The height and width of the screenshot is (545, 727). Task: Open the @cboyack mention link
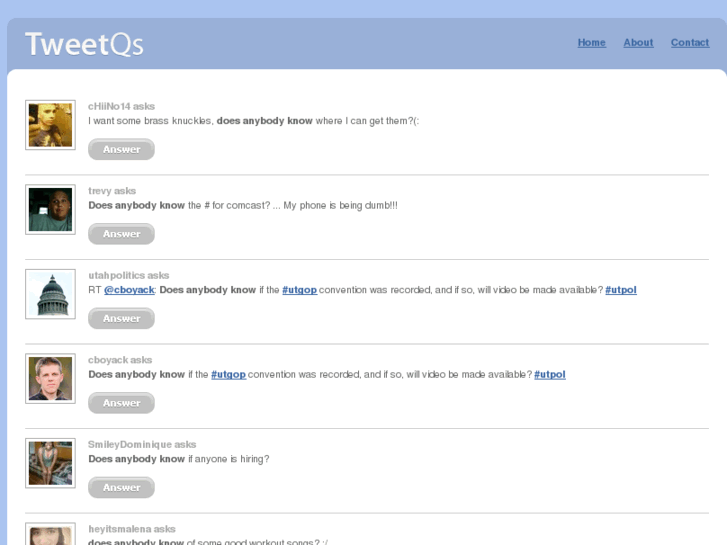pyautogui.click(x=129, y=290)
